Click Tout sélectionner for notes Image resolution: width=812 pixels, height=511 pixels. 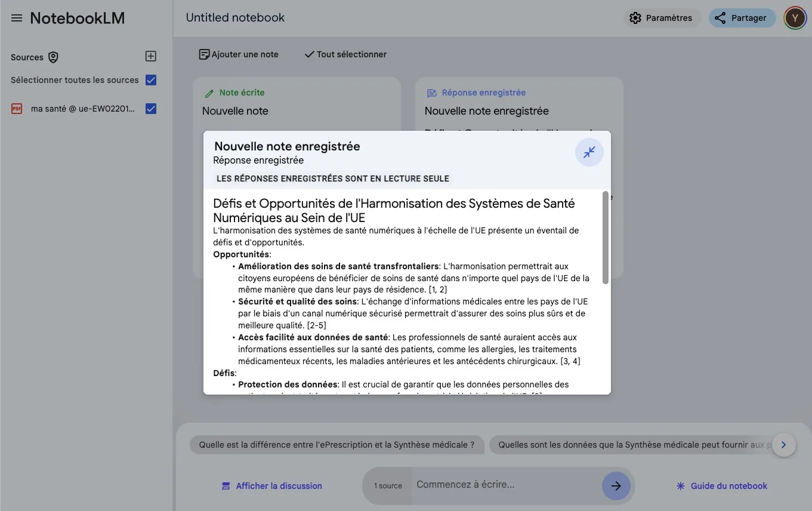345,54
